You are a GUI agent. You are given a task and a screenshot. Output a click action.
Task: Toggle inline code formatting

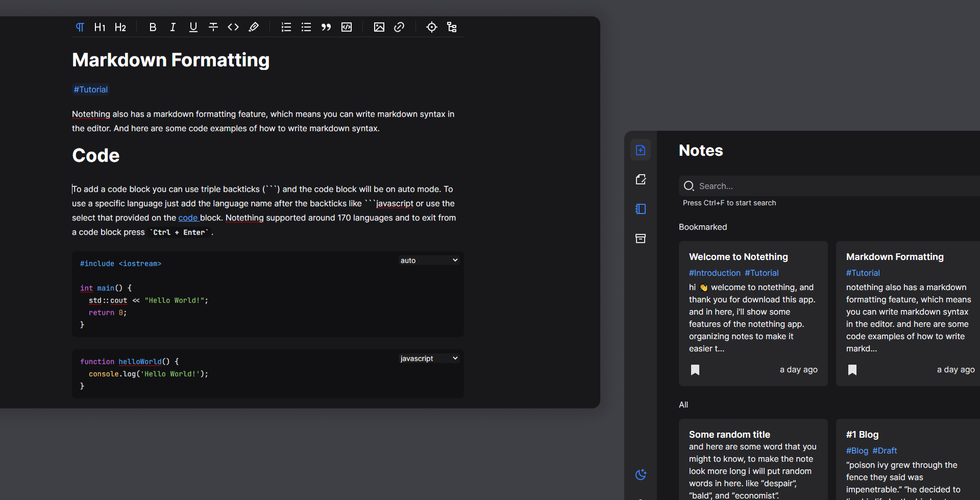pyautogui.click(x=233, y=27)
